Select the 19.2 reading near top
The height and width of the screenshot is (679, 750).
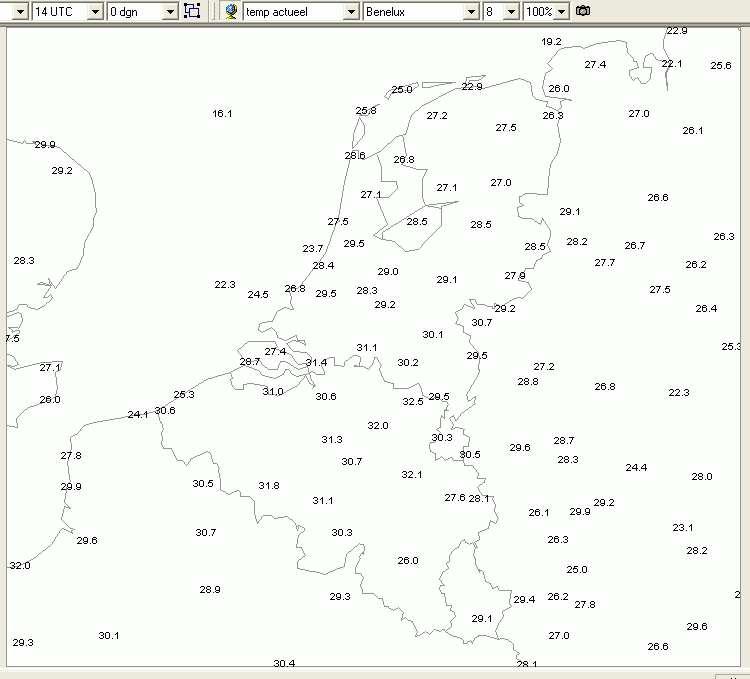pyautogui.click(x=551, y=42)
